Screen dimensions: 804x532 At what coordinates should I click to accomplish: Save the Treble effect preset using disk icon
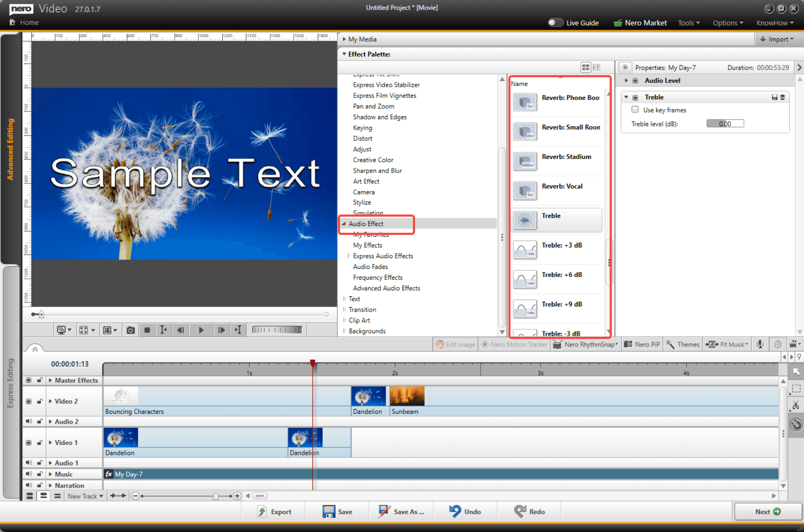tap(774, 97)
